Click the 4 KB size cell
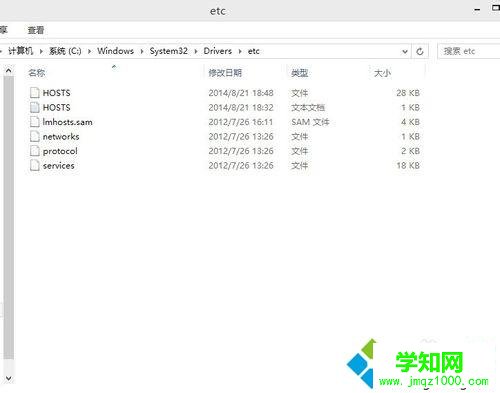Image resolution: width=500 pixels, height=393 pixels. tap(410, 122)
